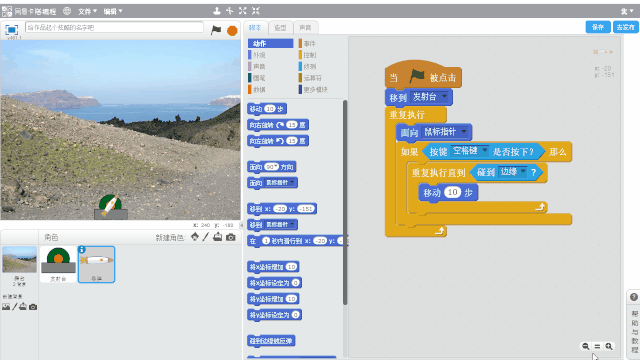
Task: Select the grow sprite tool in top bar
Action: (243, 11)
